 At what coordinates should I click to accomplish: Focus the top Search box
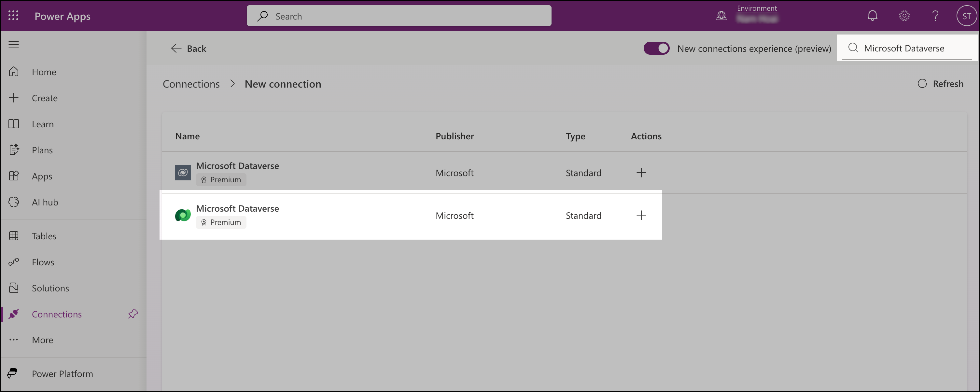[399, 16]
